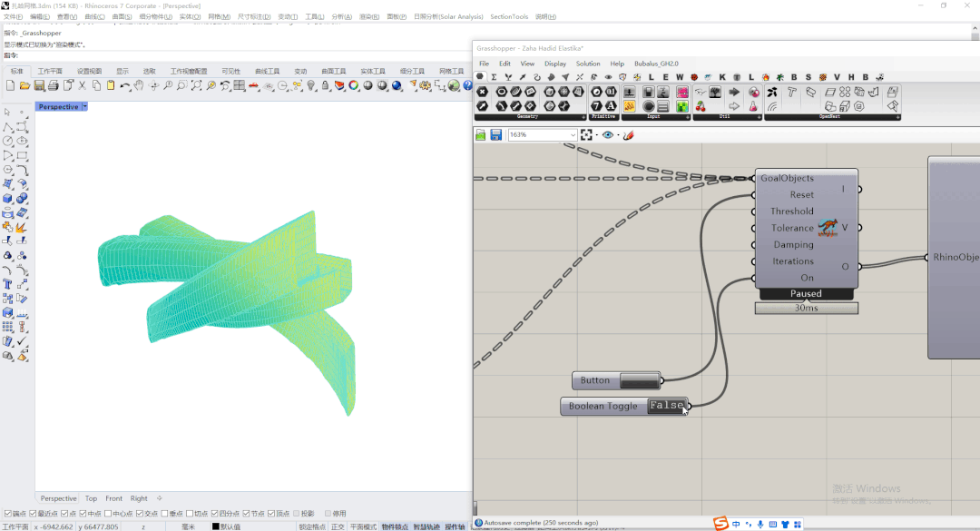Click Grasshopper save document icon
The image size is (980, 531).
click(496, 134)
